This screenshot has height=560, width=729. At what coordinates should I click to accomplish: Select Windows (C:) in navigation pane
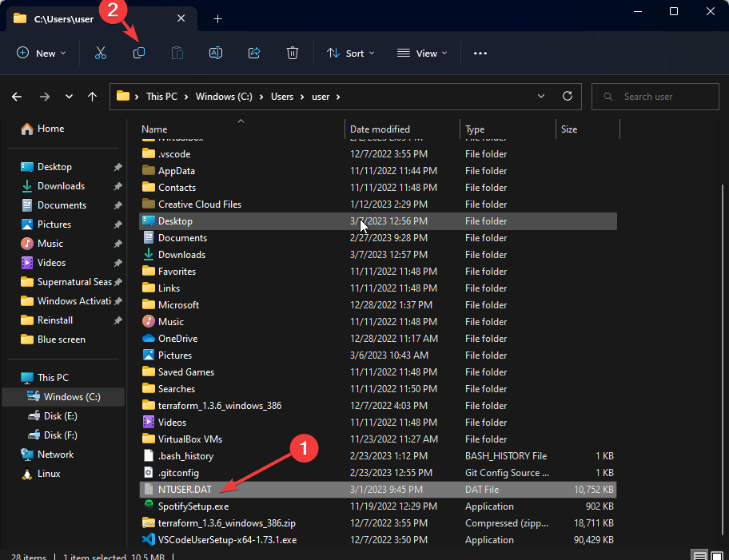(x=64, y=397)
